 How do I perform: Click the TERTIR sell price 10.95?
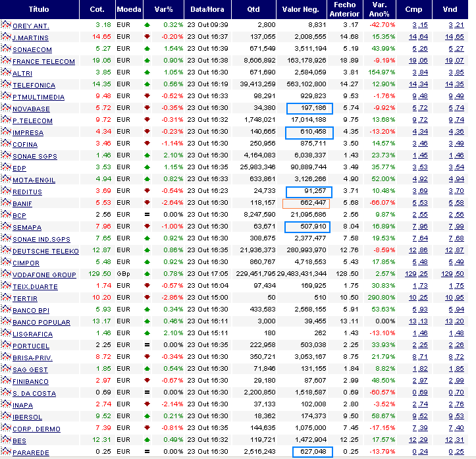click(454, 298)
